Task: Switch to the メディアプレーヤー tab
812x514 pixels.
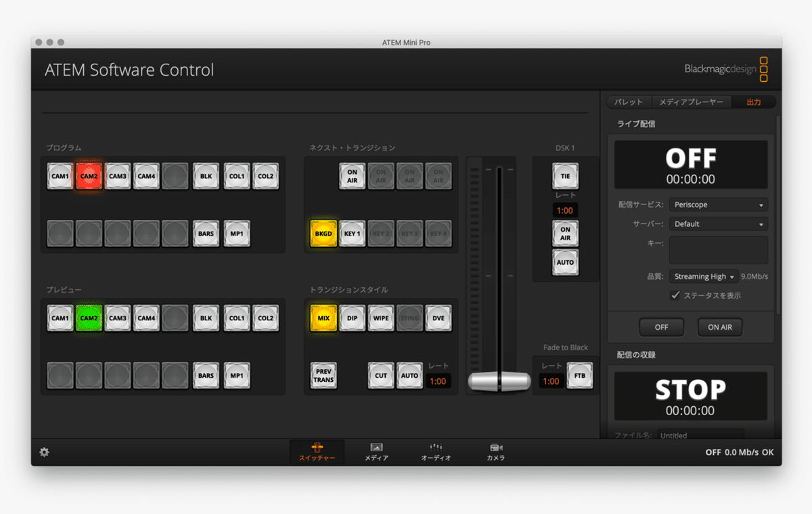Action: [691, 102]
